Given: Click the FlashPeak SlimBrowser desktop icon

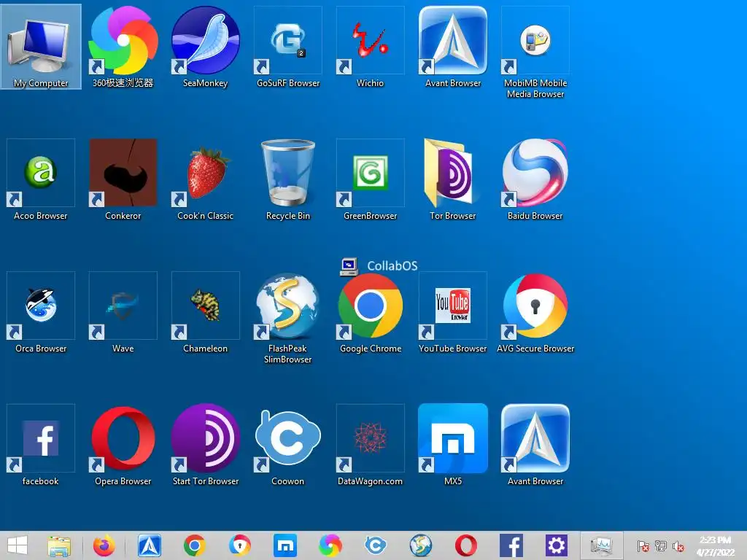Looking at the screenshot, I should (287, 318).
